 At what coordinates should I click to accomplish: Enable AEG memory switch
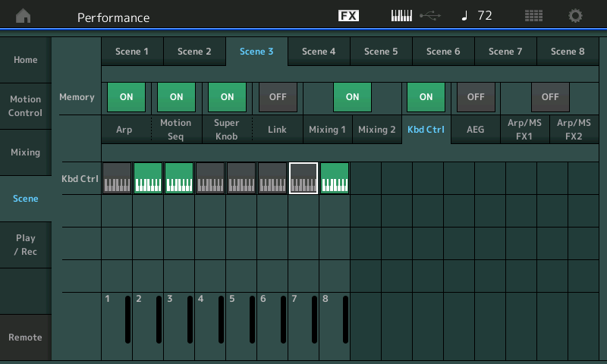(476, 97)
